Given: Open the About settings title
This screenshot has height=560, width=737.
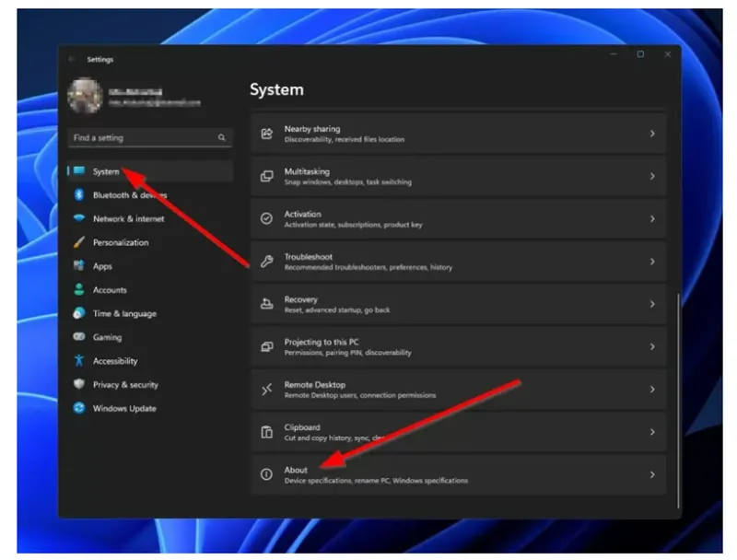Looking at the screenshot, I should click(x=296, y=470).
